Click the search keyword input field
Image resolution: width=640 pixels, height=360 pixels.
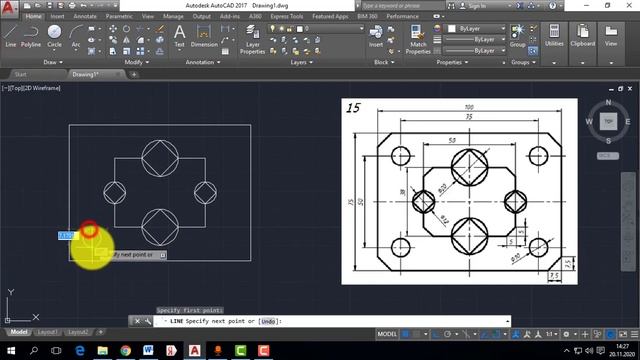point(402,6)
